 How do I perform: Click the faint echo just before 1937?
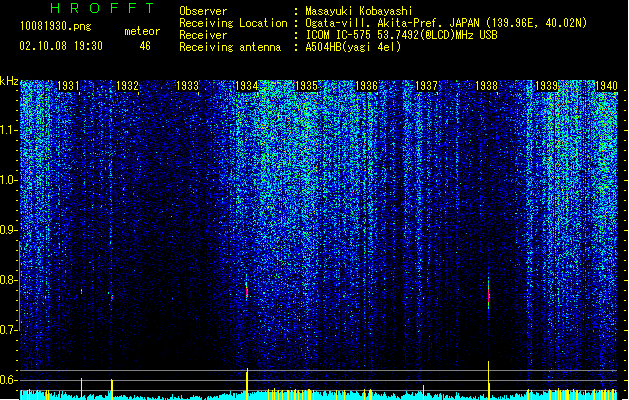pos(423,298)
